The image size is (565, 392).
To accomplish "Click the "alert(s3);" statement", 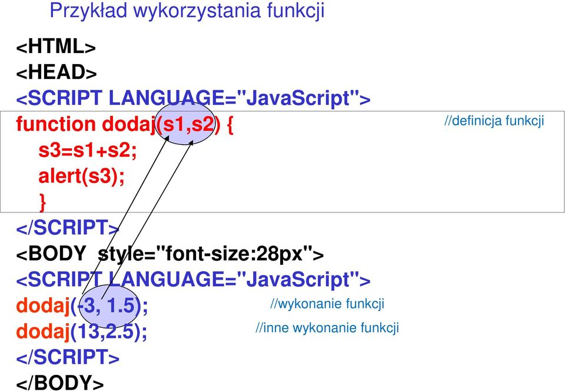I will 81,176.
